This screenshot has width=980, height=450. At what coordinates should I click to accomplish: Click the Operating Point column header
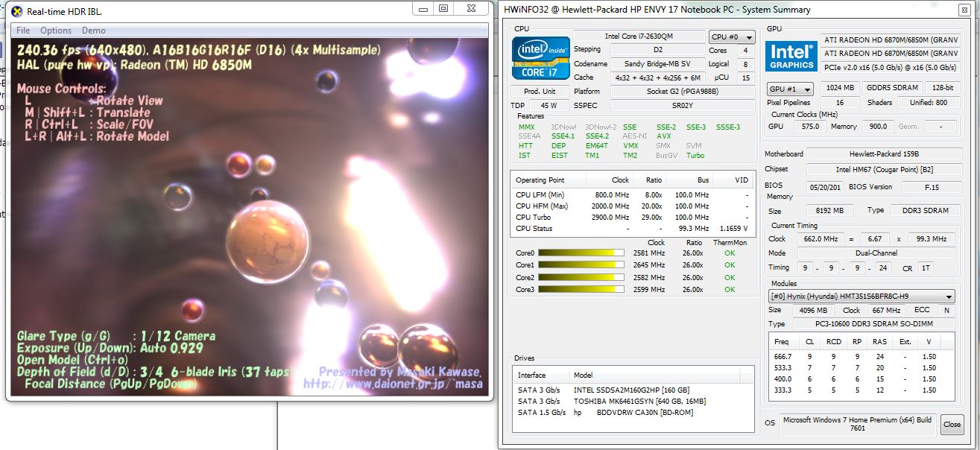tap(549, 180)
